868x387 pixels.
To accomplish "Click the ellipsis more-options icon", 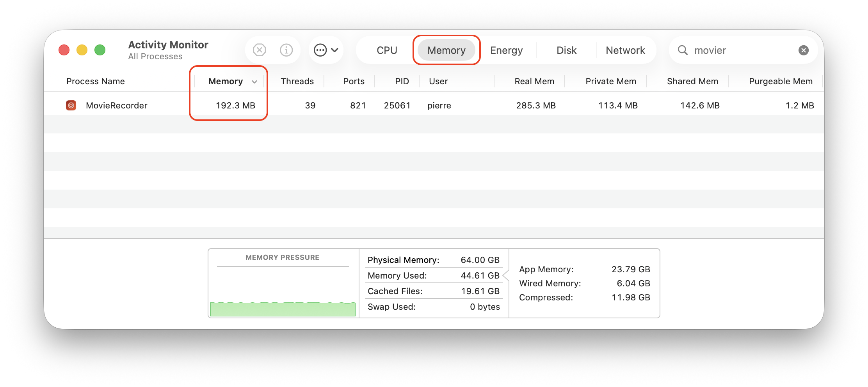I will 320,50.
